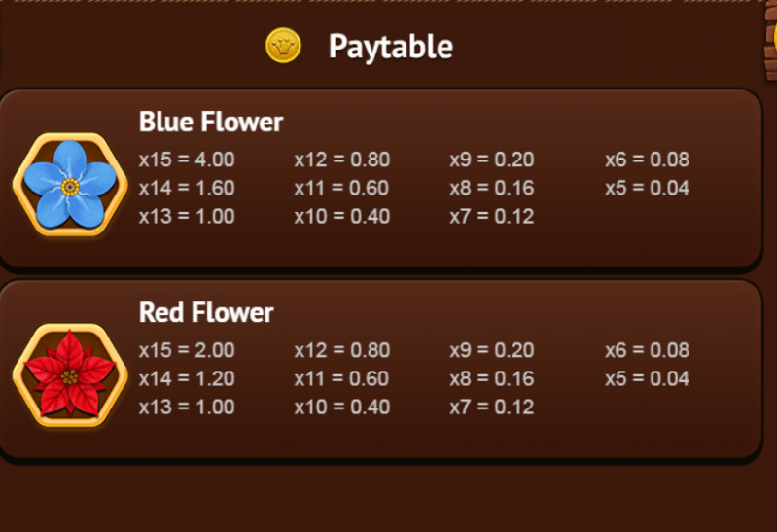Click Red Flower x11 = 0.60 entry
The width and height of the screenshot is (777, 532).
click(x=342, y=378)
